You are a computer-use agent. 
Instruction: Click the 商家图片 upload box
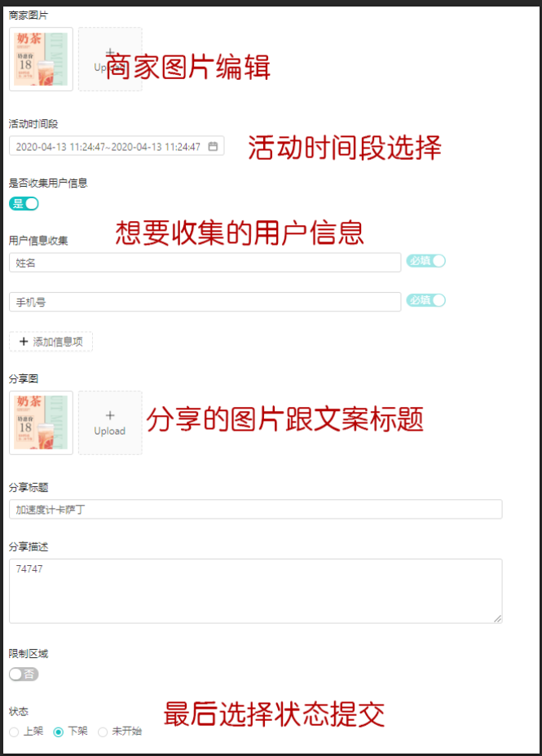click(110, 59)
